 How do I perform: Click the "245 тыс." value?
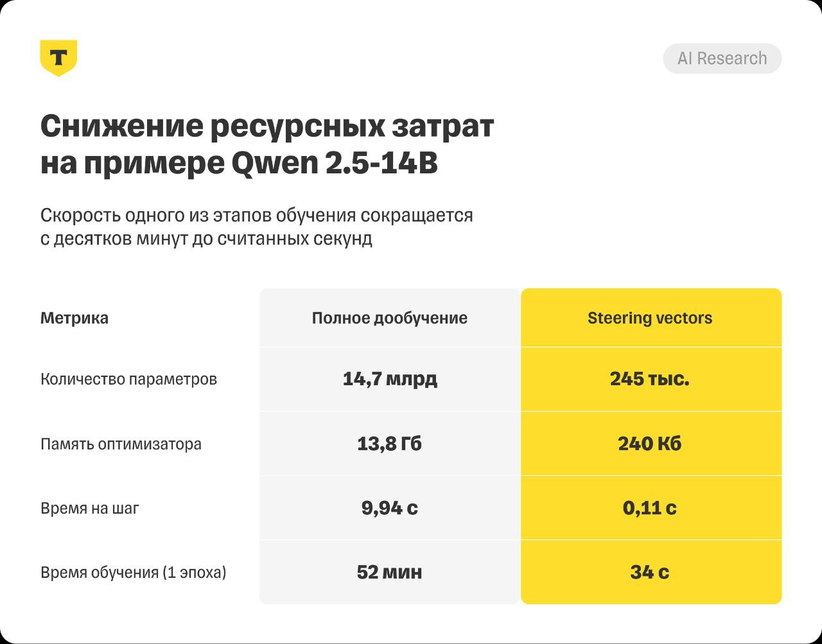pos(650,379)
